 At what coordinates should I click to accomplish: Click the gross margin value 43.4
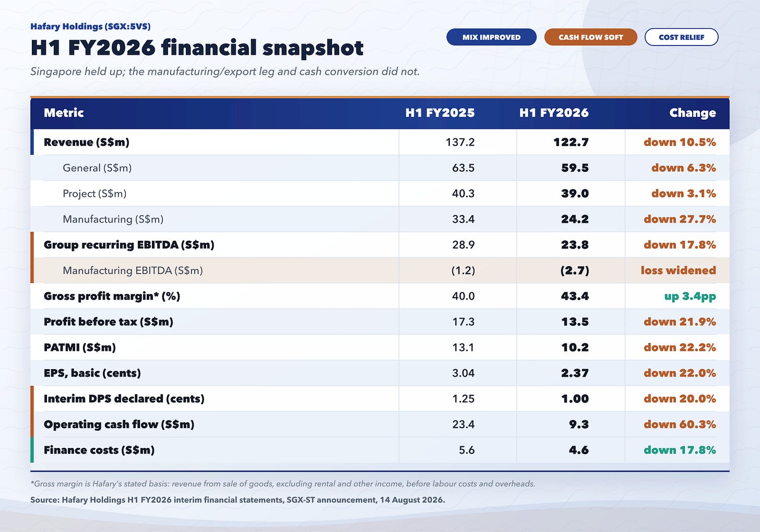(575, 296)
